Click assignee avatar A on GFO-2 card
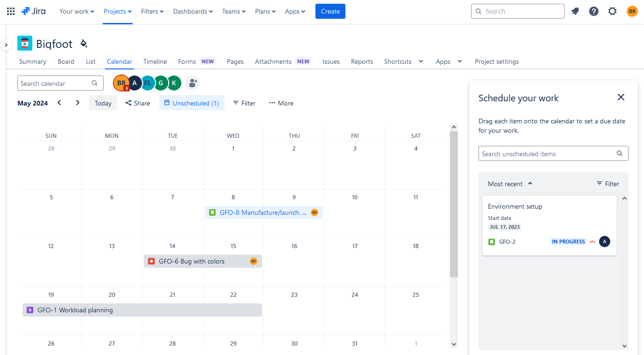Screen dimensions: 644x355 (x=605, y=242)
